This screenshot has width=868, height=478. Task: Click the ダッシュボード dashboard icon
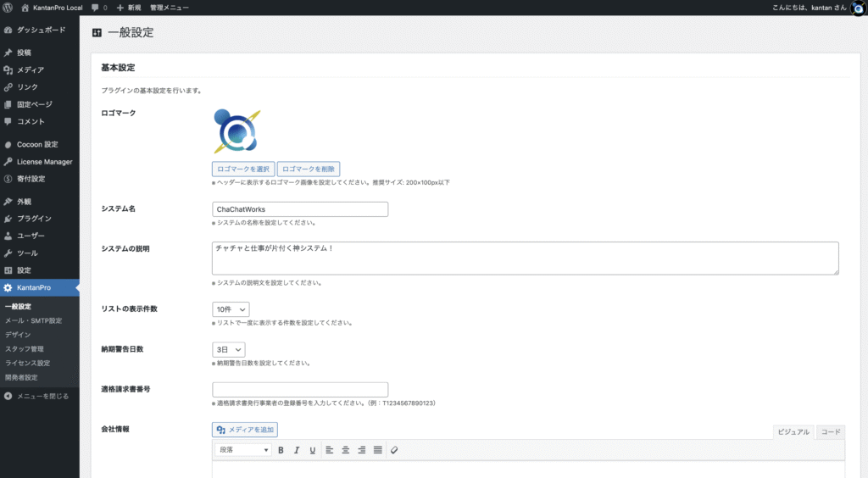(x=8, y=30)
